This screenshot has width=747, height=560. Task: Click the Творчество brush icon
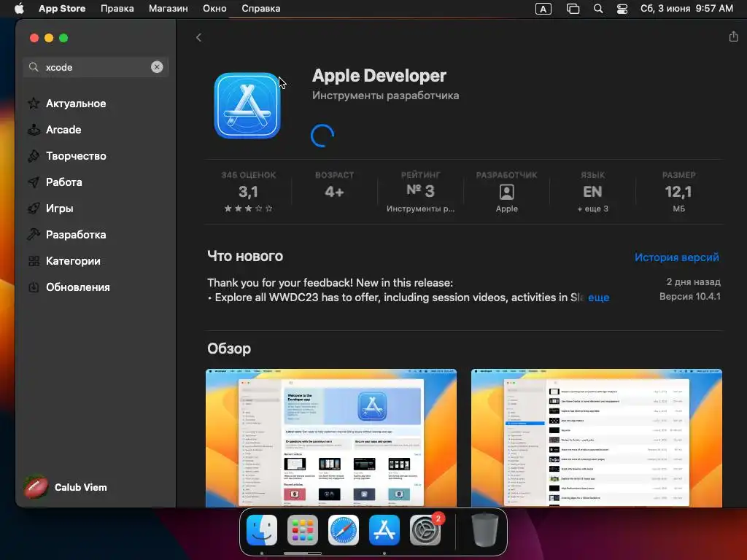(x=34, y=156)
